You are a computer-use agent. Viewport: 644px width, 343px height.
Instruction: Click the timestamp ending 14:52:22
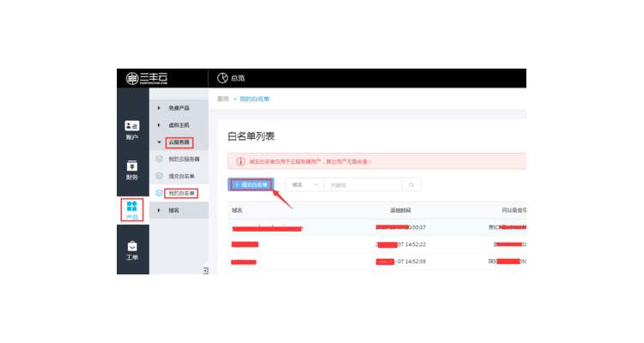[x=400, y=244]
